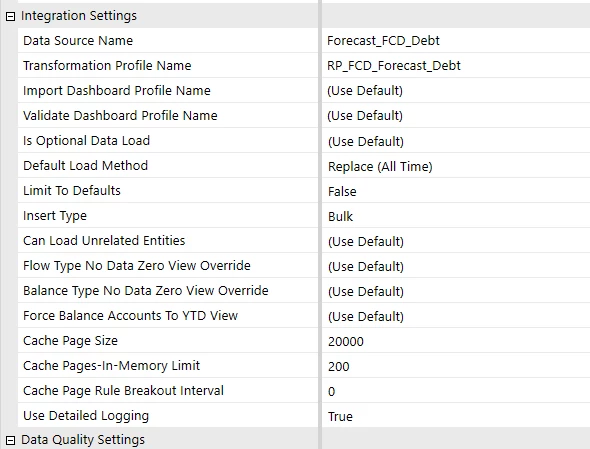
Task: Change Import Dashboard Profile Name value
Action: 456,90
